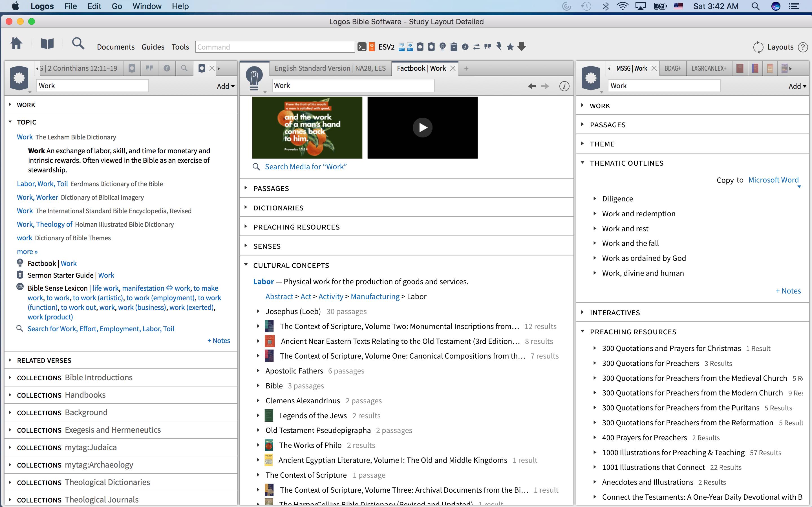Screen dimensions: 812x507
Task: Click the star favorites shortcut icon
Action: [510, 47]
